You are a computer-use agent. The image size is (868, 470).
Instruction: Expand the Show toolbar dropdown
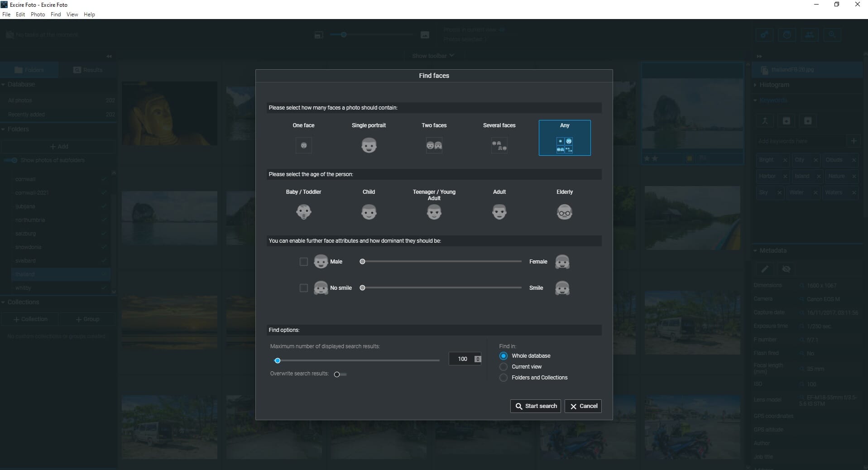433,56
